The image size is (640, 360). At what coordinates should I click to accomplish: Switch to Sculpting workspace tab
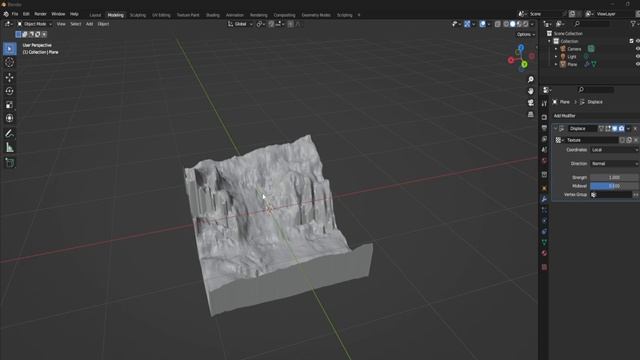pyautogui.click(x=138, y=15)
